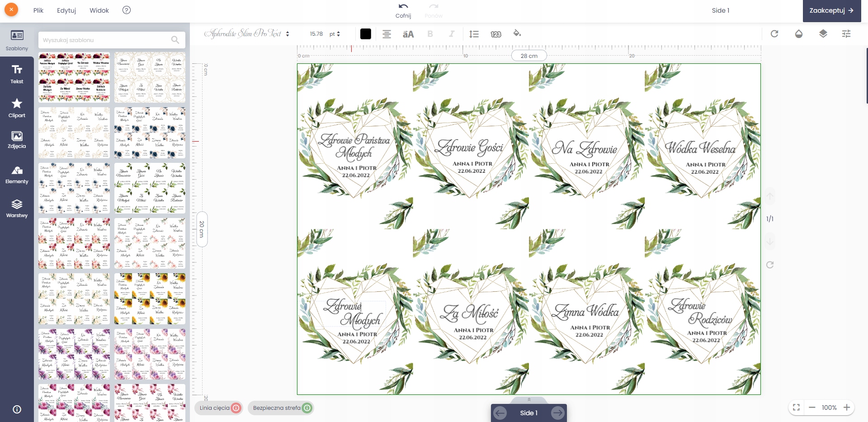Open the black text color swatch
Image resolution: width=868 pixels, height=422 pixels.
pos(366,34)
